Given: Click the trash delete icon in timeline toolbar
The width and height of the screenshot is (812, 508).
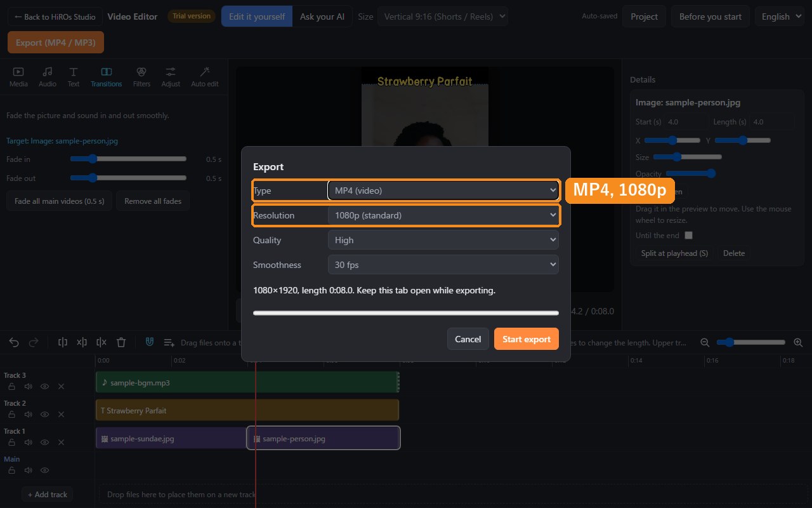Looking at the screenshot, I should tap(121, 342).
